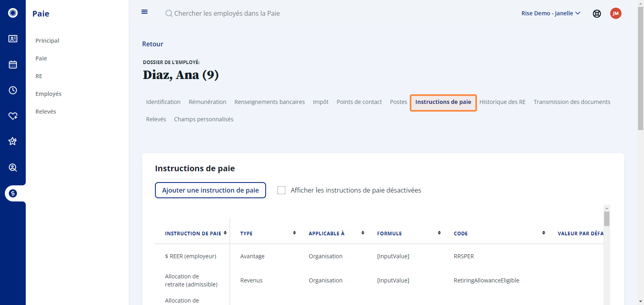The width and height of the screenshot is (644, 305).
Task: Click the table vertical scrollbar thumb
Action: tap(607, 219)
